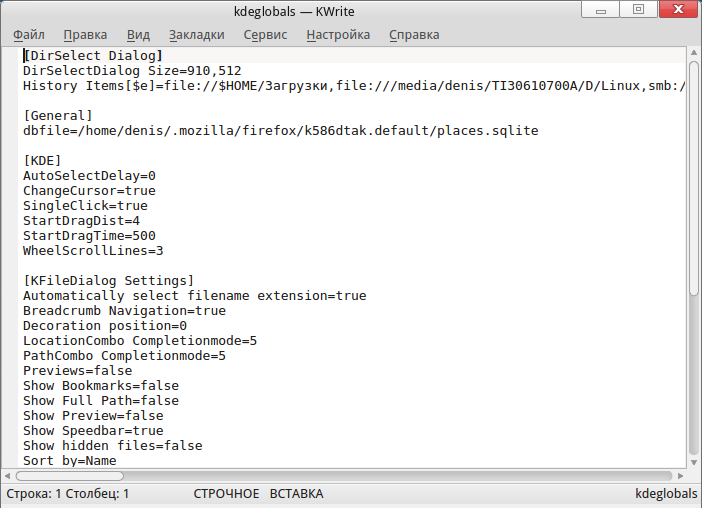This screenshot has width=702, height=508.
Task: Click the Sort by=Name line
Action: [69, 461]
